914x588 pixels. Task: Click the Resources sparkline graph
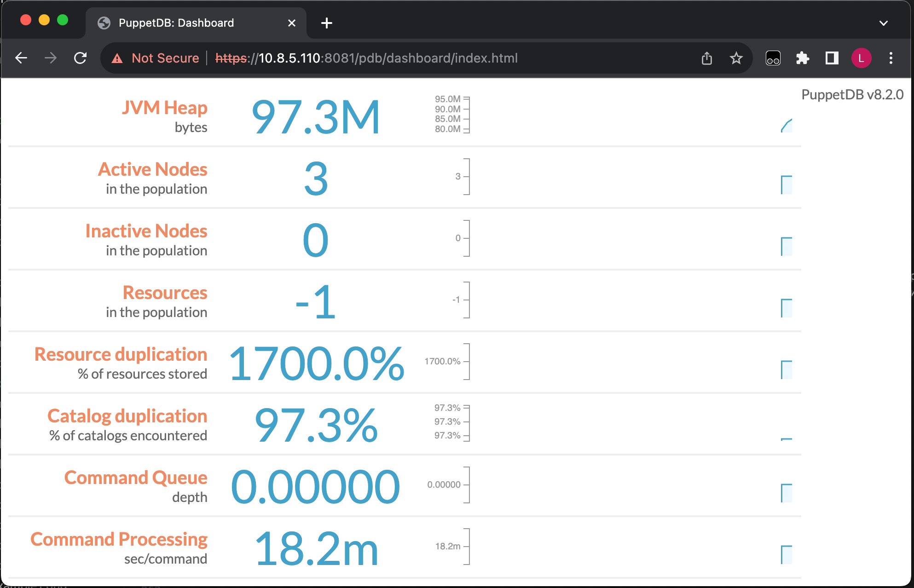(787, 308)
